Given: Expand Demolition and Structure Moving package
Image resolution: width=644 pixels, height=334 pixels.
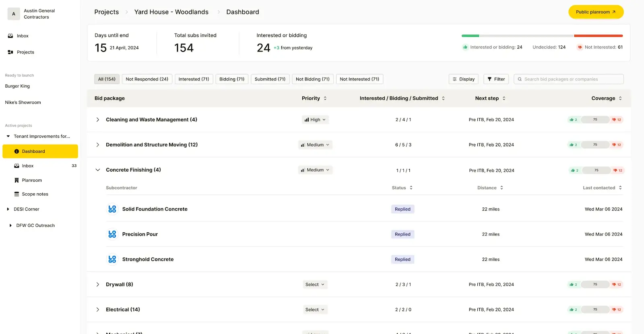Looking at the screenshot, I should 97,145.
